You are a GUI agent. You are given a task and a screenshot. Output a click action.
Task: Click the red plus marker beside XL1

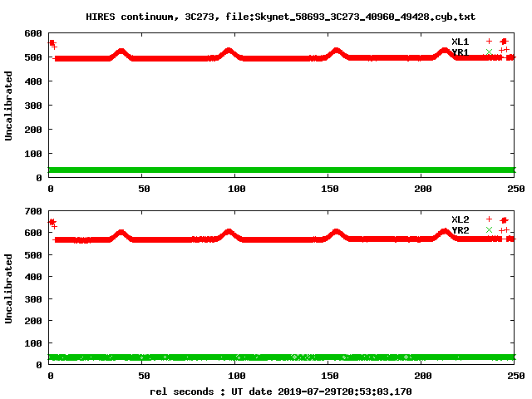click(489, 41)
